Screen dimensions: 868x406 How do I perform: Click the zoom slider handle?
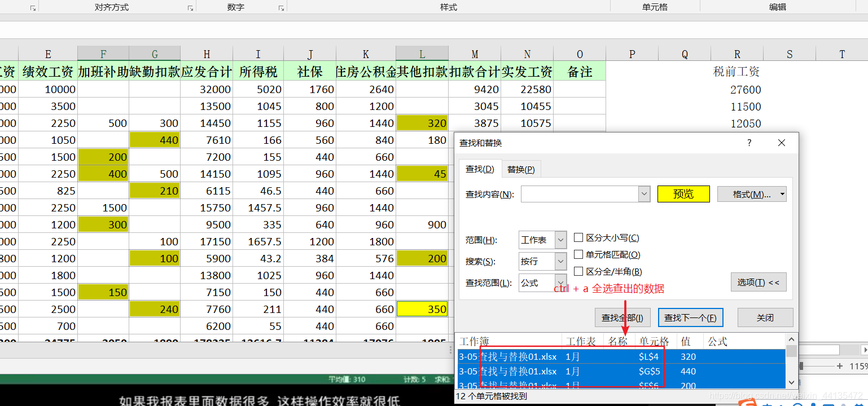pyautogui.click(x=800, y=366)
